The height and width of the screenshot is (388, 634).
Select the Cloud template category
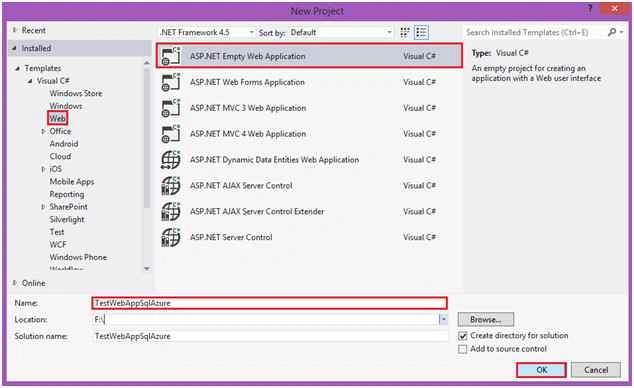tap(60, 156)
